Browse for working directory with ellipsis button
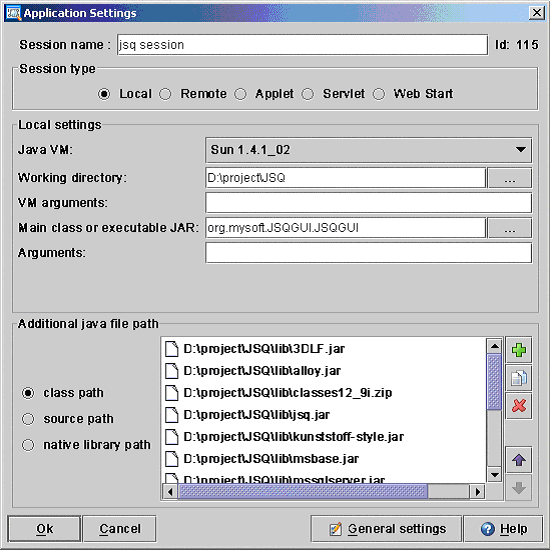The width and height of the screenshot is (550, 550). click(510, 178)
